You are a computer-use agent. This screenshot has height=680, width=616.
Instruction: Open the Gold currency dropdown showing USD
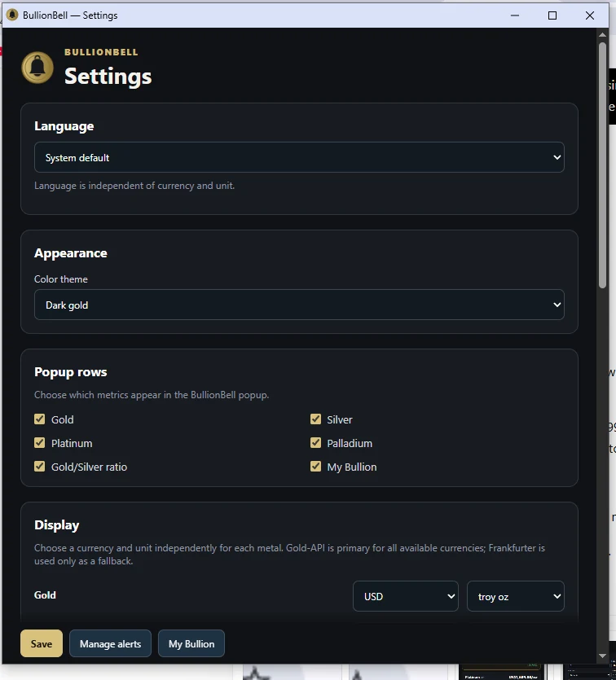point(406,596)
